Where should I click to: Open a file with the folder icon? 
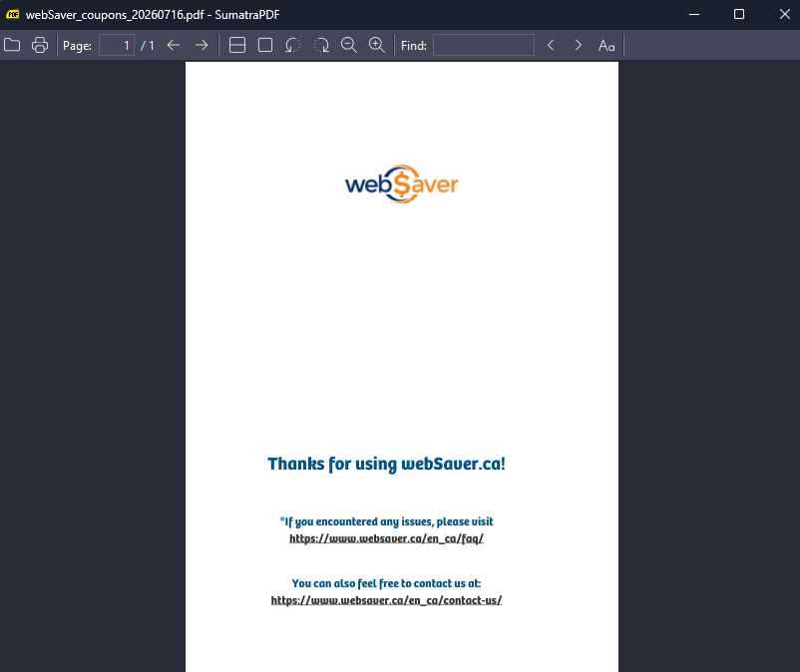tap(12, 46)
